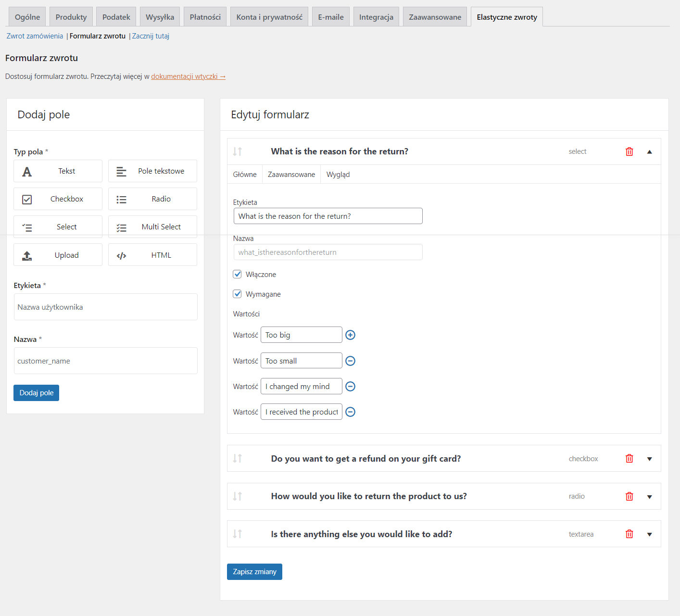
Task: Edit the Too big value input
Action: [x=302, y=335]
